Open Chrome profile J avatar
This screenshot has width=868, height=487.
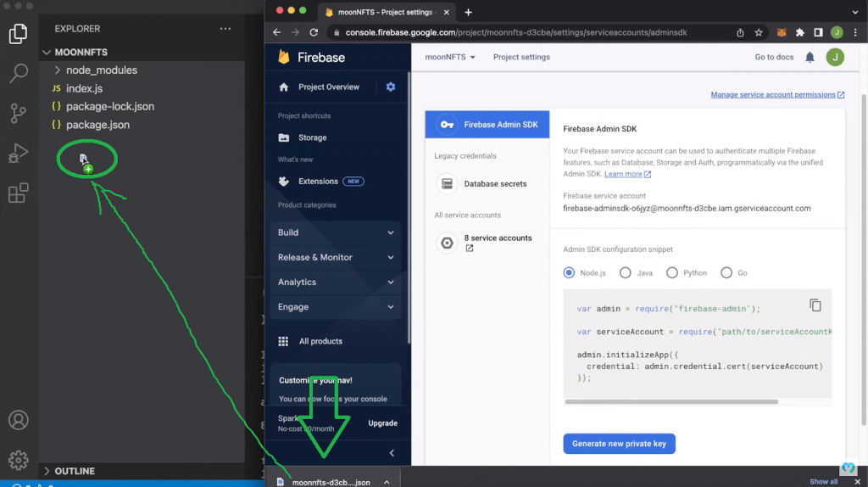[x=837, y=33]
